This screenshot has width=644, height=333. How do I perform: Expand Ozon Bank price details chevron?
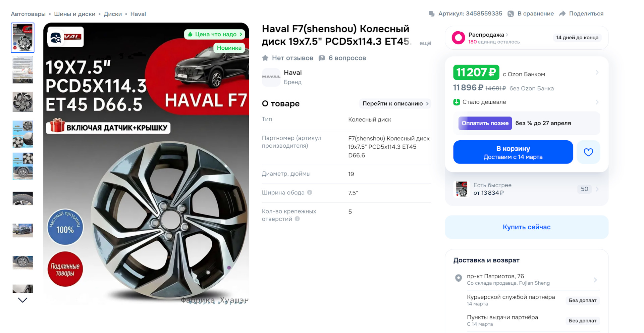(x=597, y=73)
